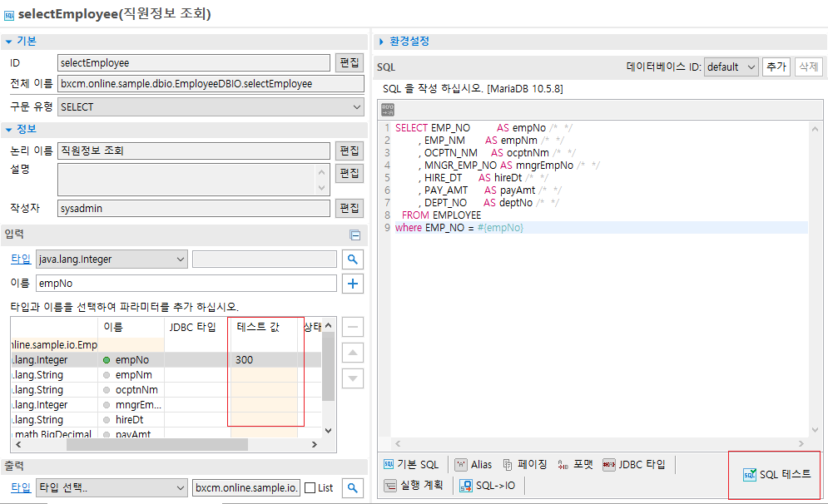Image resolution: width=828 pixels, height=504 pixels.
Task: Click the 이름 empNo input field
Action: [186, 284]
